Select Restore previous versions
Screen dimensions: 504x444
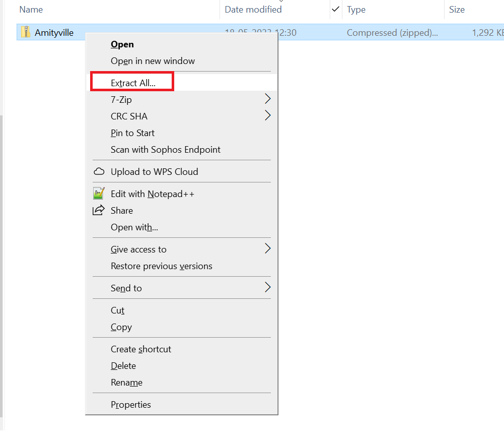click(161, 266)
